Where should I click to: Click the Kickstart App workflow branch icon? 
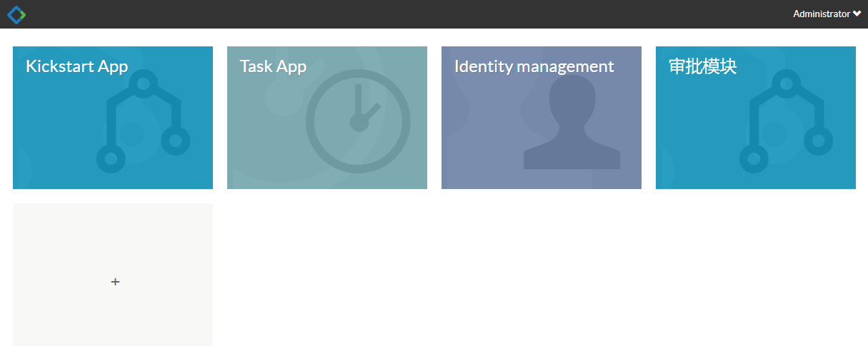coord(143,121)
